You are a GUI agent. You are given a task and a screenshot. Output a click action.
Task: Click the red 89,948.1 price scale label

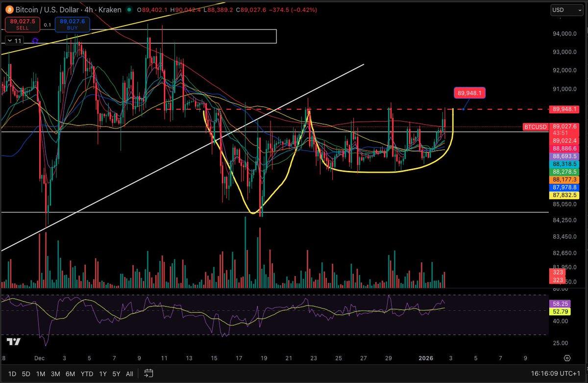563,109
